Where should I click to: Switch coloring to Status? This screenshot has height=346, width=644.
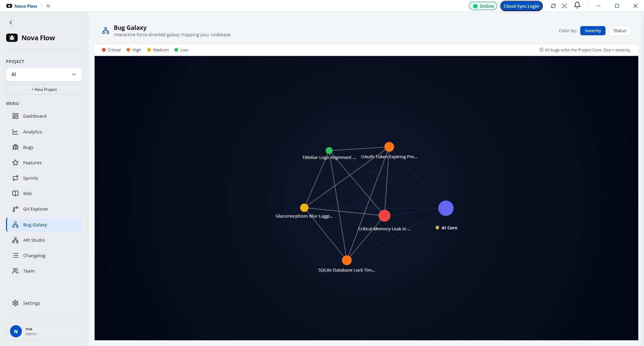tap(620, 31)
